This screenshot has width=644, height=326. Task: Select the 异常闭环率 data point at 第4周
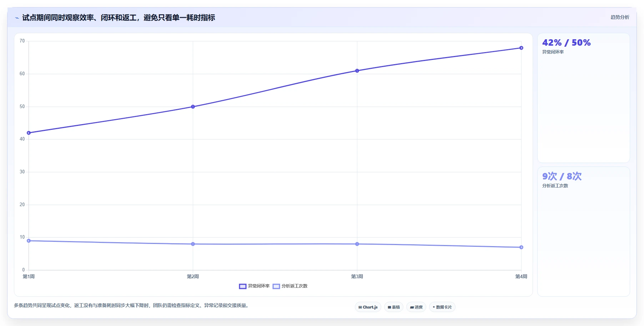pos(521,48)
